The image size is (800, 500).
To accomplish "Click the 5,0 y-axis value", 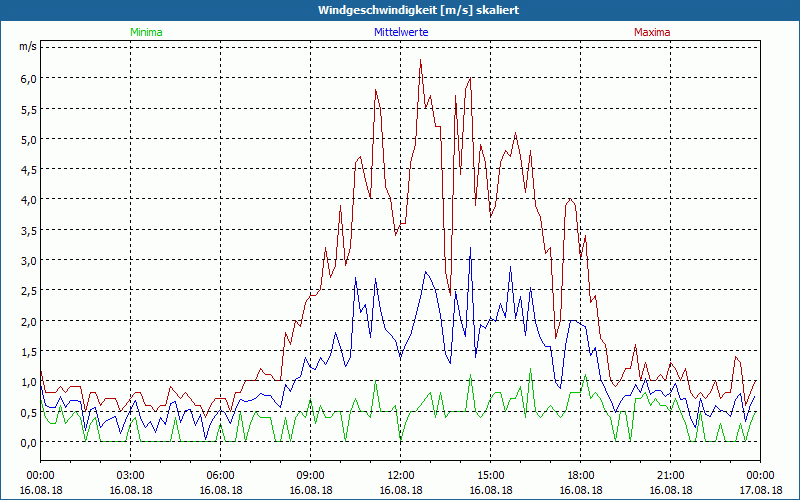I will pyautogui.click(x=29, y=139).
